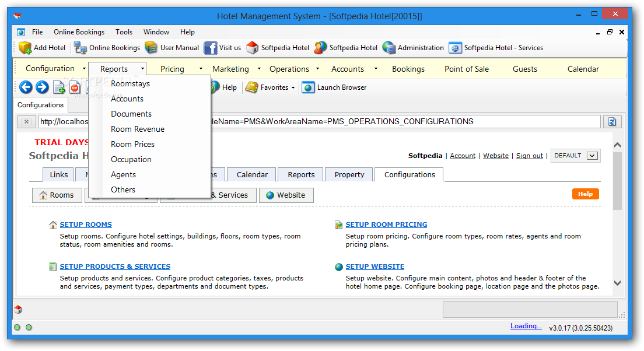Viewport: 644px width, 351px height.
Task: Select Roomstays from Reports menu
Action: pyautogui.click(x=130, y=83)
